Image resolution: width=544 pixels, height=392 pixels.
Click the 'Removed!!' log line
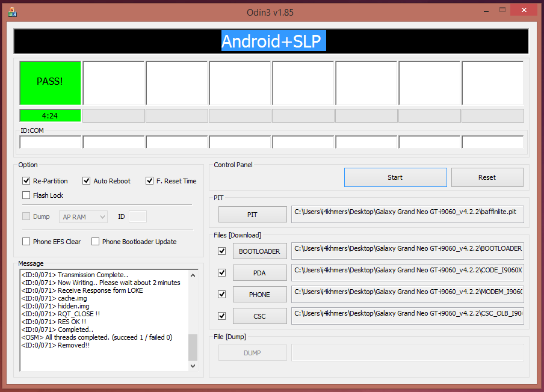click(55, 345)
